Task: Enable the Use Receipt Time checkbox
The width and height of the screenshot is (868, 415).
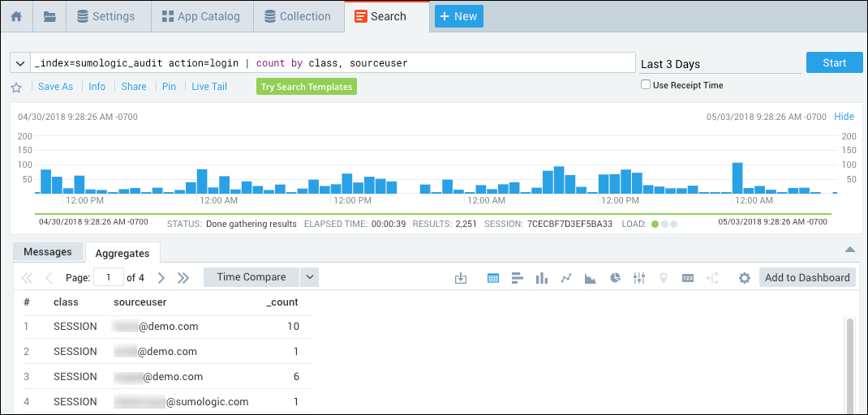Action: (646, 85)
